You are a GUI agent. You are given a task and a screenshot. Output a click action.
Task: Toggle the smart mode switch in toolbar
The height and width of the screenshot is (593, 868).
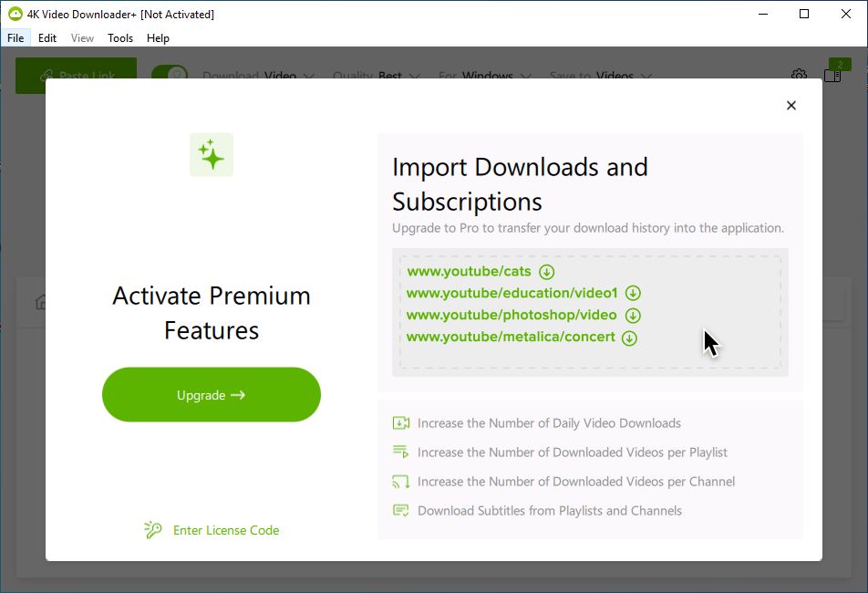point(170,72)
